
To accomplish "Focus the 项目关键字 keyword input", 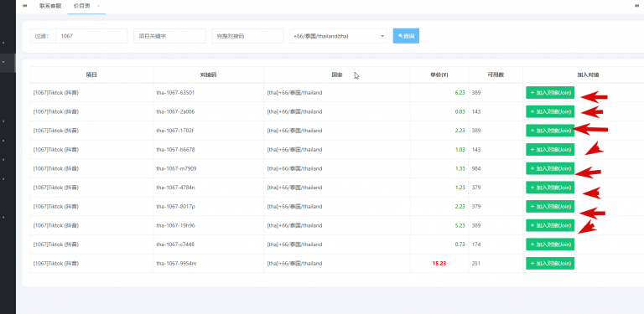I will [169, 36].
